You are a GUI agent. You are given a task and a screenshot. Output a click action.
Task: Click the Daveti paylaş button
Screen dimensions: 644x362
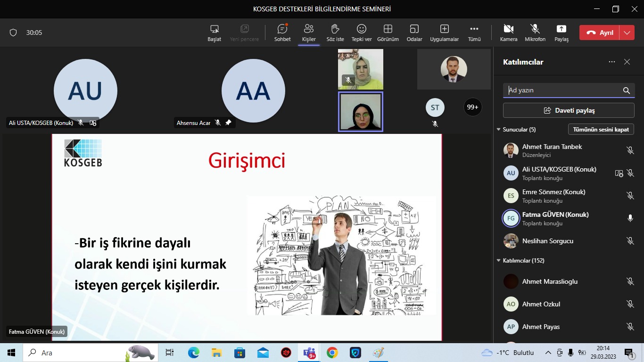pyautogui.click(x=569, y=110)
